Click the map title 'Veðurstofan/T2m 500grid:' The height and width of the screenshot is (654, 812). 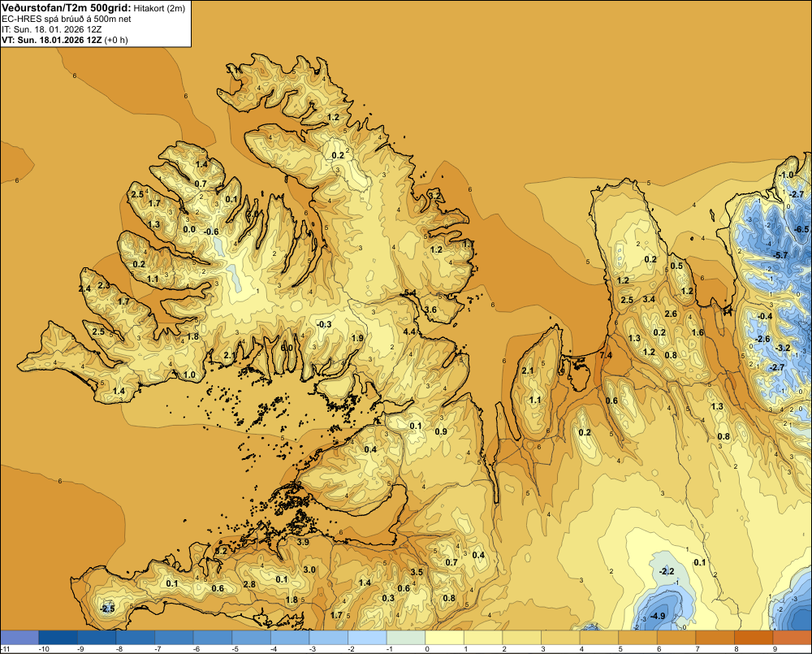pyautogui.click(x=67, y=8)
